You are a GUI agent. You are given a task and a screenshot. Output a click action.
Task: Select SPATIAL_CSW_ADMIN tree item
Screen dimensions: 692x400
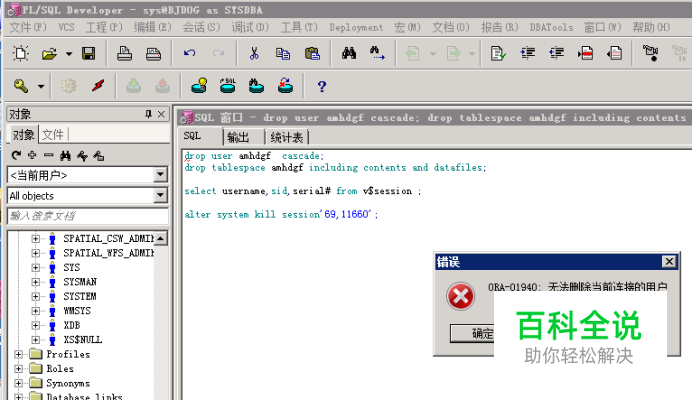pyautogui.click(x=109, y=238)
